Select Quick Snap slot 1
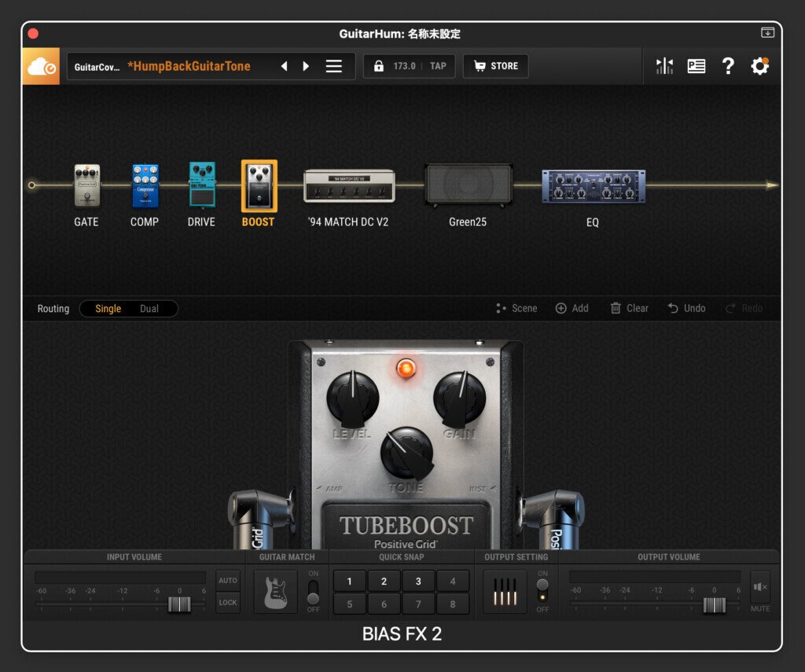This screenshot has width=805, height=672. [x=350, y=581]
